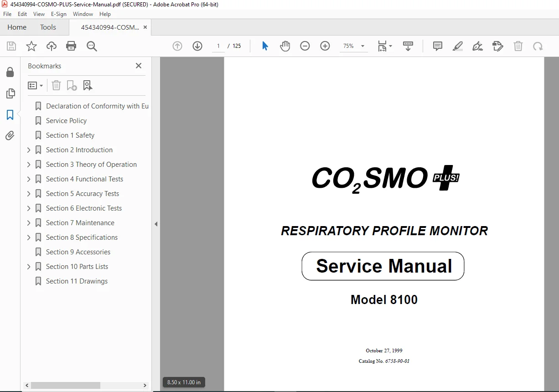Image resolution: width=559 pixels, height=392 pixels.
Task: Expand Section 8 Specifications bookmark
Action: coord(29,237)
